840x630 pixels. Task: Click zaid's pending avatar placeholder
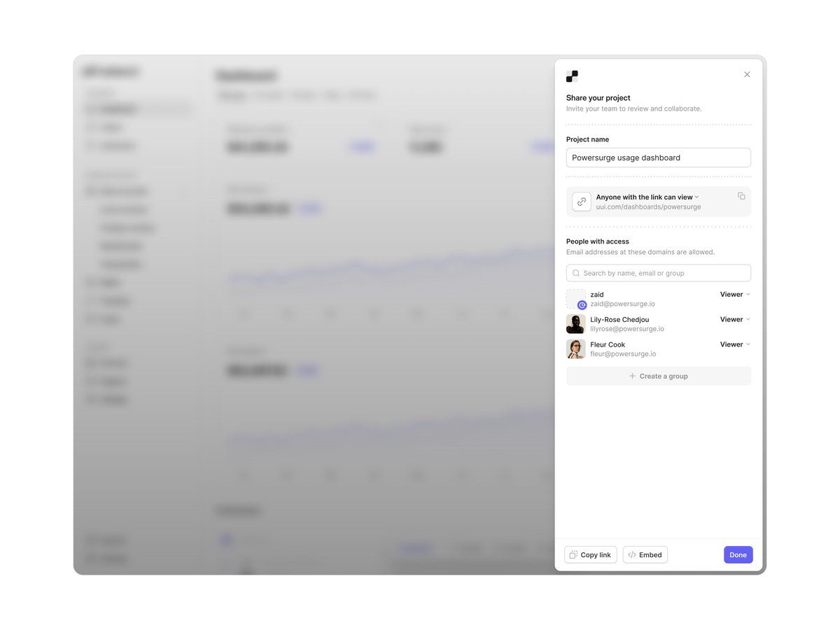pyautogui.click(x=575, y=298)
